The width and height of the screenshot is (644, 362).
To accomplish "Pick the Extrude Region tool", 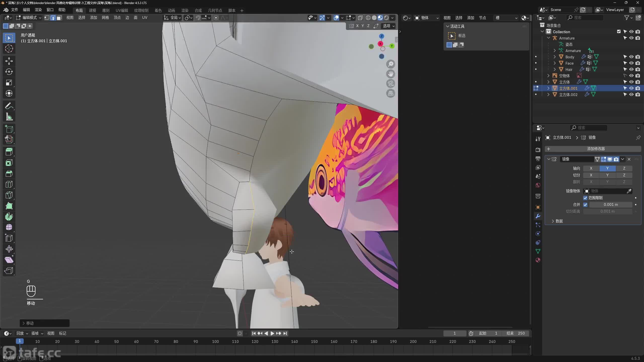I will click(x=9, y=152).
